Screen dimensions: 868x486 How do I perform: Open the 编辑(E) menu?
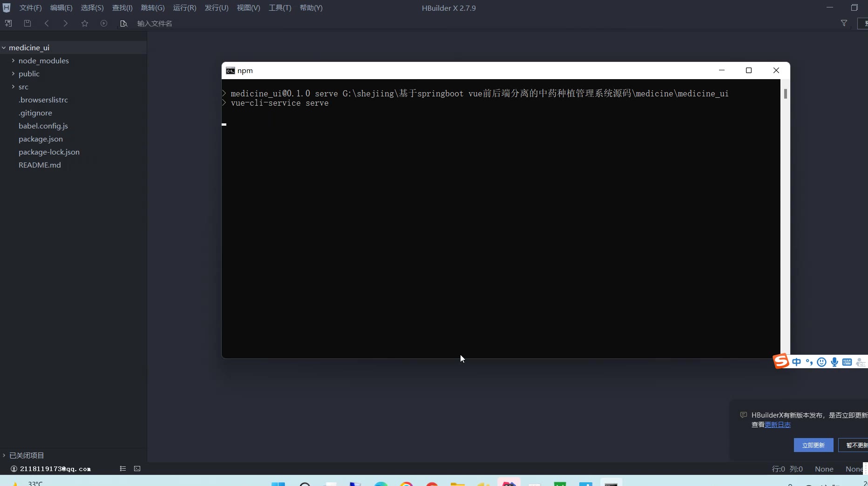[x=61, y=8]
